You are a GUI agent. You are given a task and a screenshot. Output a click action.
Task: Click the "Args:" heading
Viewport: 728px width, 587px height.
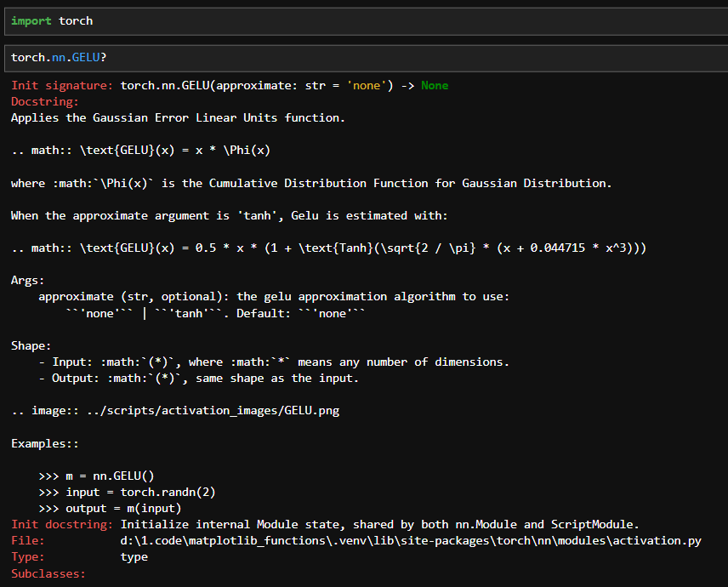point(28,280)
